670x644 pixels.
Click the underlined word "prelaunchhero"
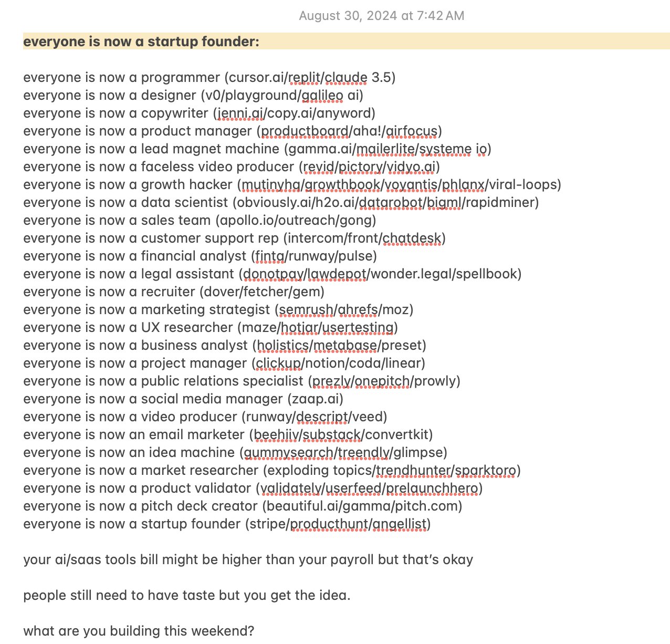(432, 489)
